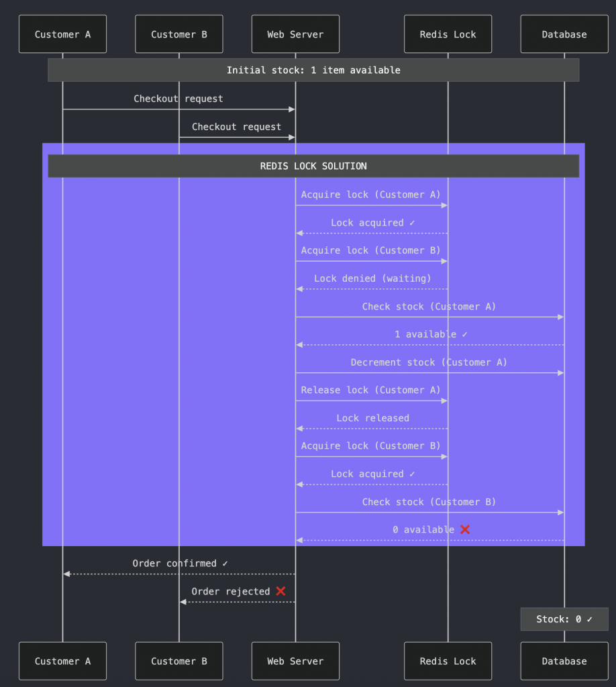Select the 'REDIS LOCK SOLUTION' note banner
Image resolution: width=616 pixels, height=687 pixels.
click(x=313, y=166)
